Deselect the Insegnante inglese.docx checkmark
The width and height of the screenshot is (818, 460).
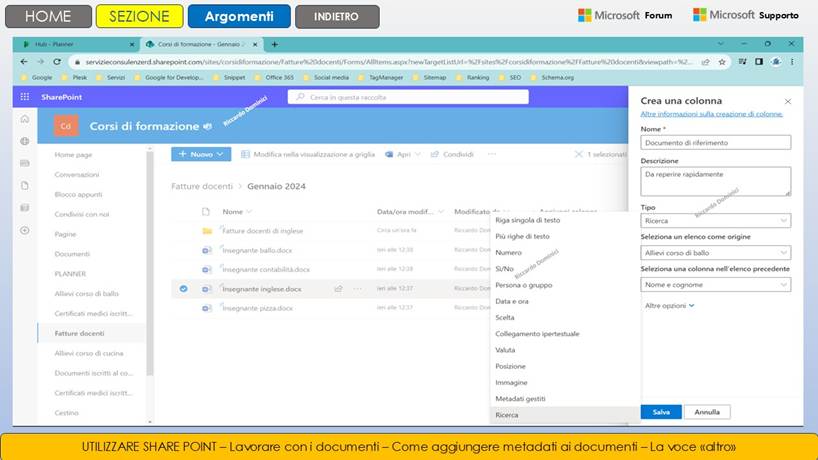coord(183,288)
